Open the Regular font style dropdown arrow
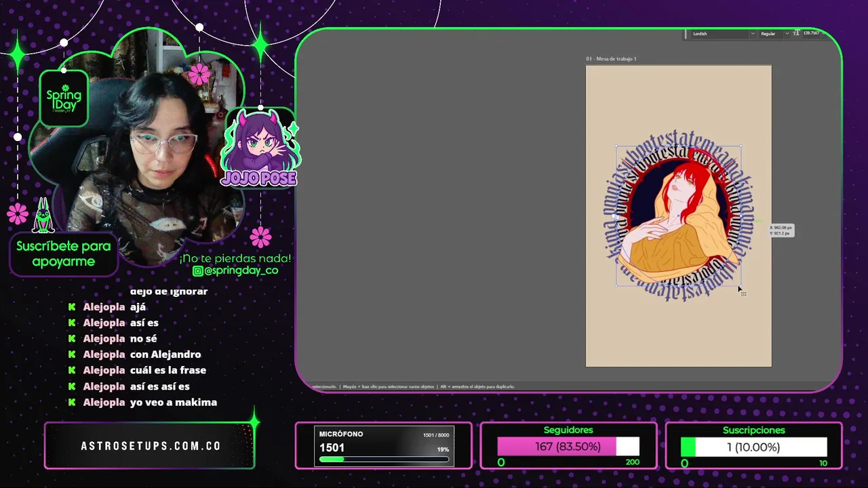 click(787, 33)
